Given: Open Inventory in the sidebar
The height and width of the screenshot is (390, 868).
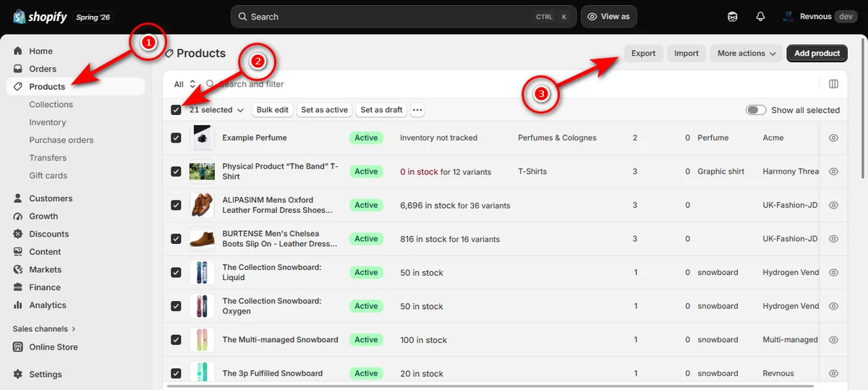Looking at the screenshot, I should coord(47,122).
